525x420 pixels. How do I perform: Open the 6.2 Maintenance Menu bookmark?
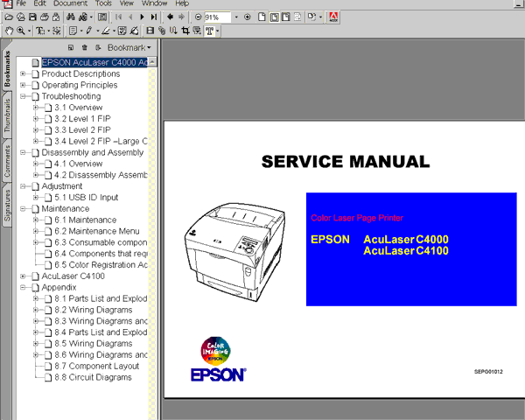click(97, 231)
